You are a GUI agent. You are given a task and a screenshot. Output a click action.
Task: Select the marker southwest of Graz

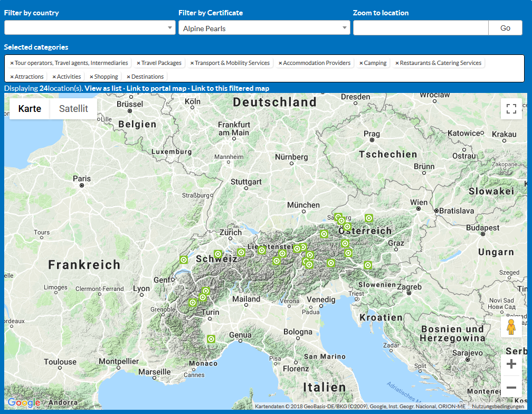(x=368, y=265)
